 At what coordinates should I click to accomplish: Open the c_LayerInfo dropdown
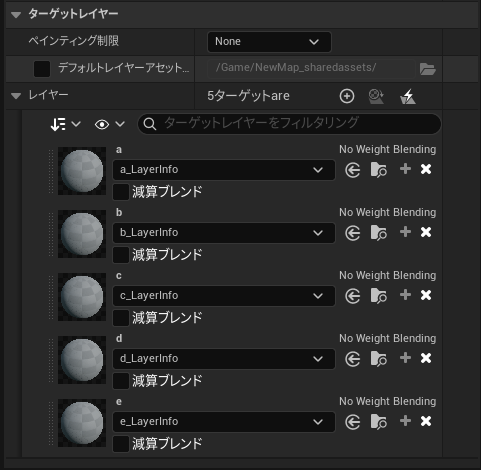click(x=224, y=296)
